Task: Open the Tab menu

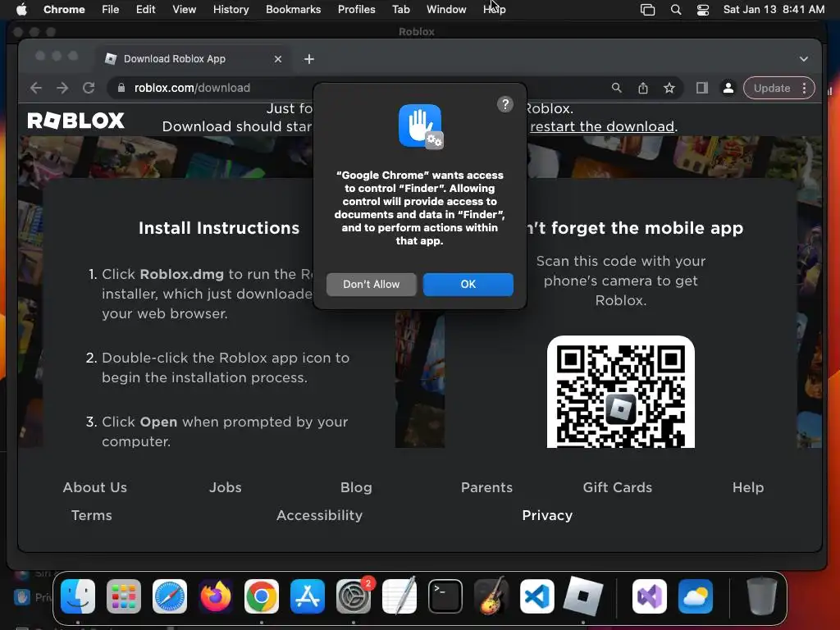Action: coord(400,9)
